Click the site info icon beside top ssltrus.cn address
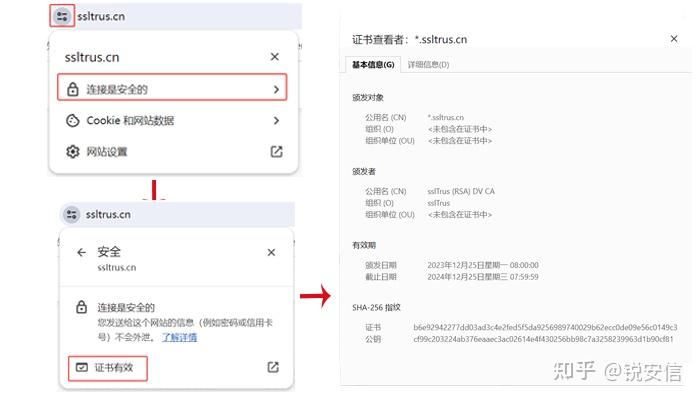 point(62,16)
